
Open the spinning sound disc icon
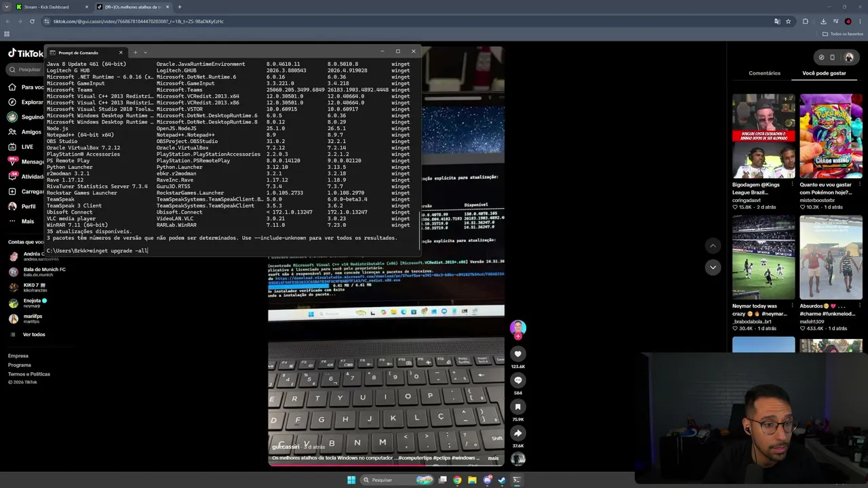coord(517,459)
